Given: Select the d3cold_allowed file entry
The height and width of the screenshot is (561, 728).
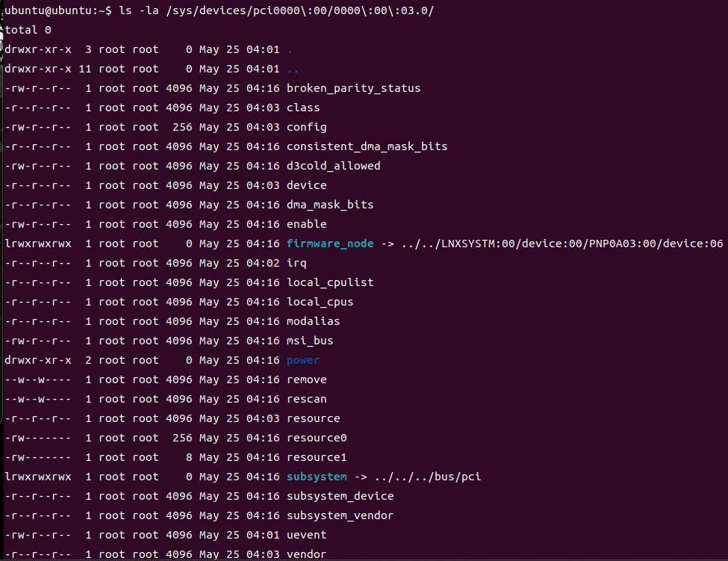Looking at the screenshot, I should (x=333, y=166).
